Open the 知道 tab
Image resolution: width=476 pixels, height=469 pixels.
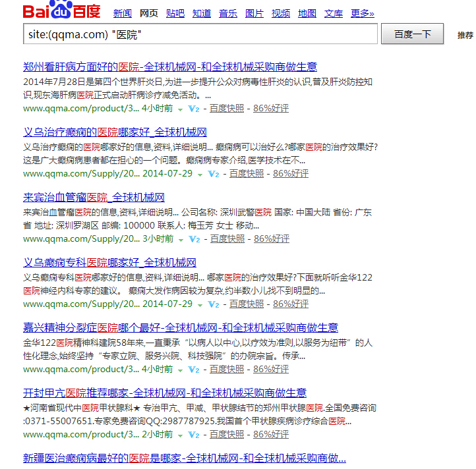(202, 13)
